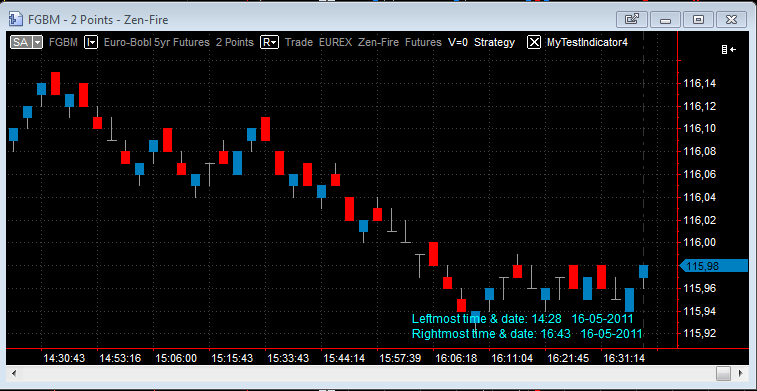Remove MyTestIndicator4 via its X box
Image resolution: width=757 pixels, height=391 pixels.
click(x=533, y=42)
